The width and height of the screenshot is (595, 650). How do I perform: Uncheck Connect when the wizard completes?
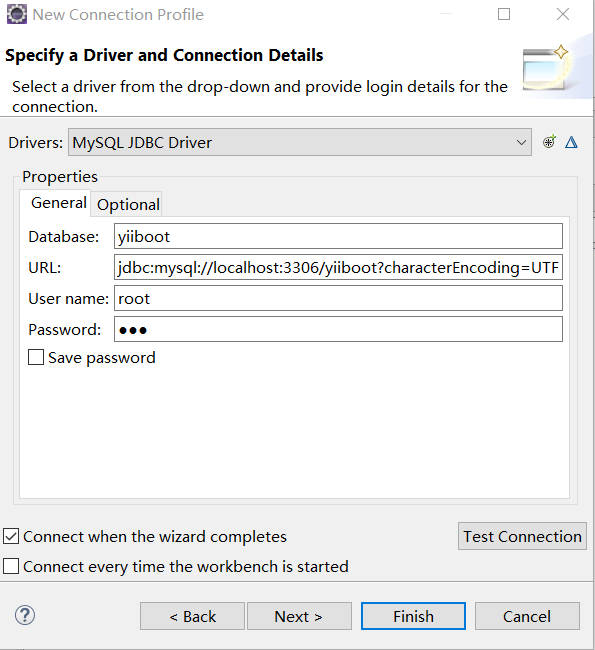click(x=11, y=536)
